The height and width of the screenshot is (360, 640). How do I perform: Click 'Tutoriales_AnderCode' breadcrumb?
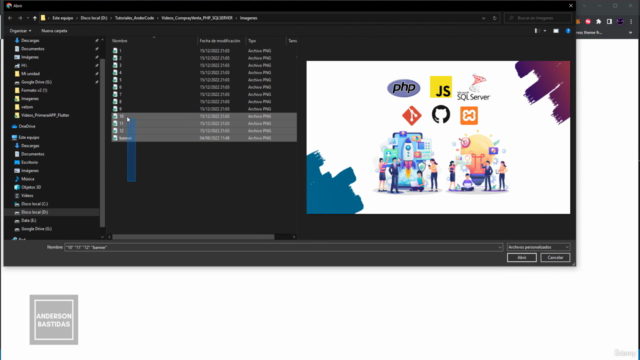tap(134, 18)
